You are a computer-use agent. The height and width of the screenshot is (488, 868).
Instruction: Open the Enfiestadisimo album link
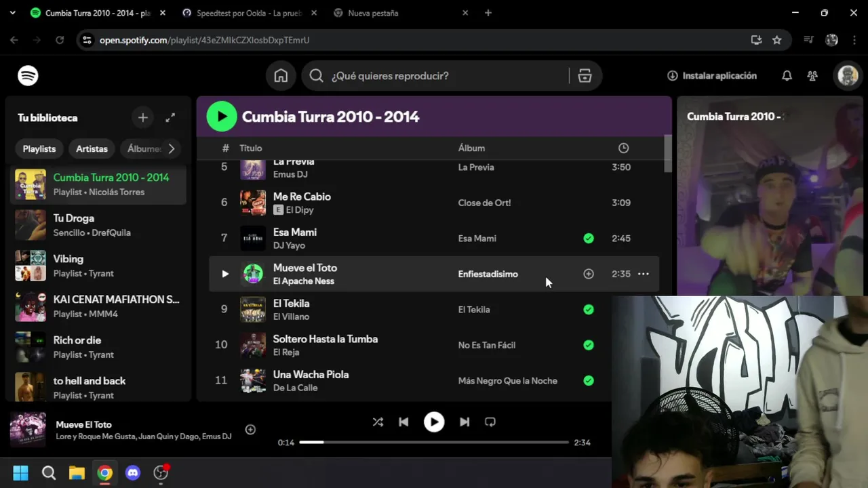(x=488, y=274)
